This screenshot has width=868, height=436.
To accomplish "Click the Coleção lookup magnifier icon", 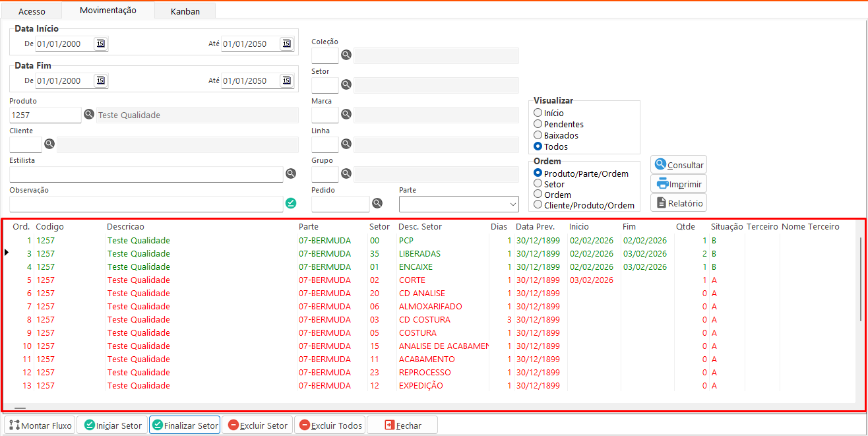I will [x=346, y=55].
